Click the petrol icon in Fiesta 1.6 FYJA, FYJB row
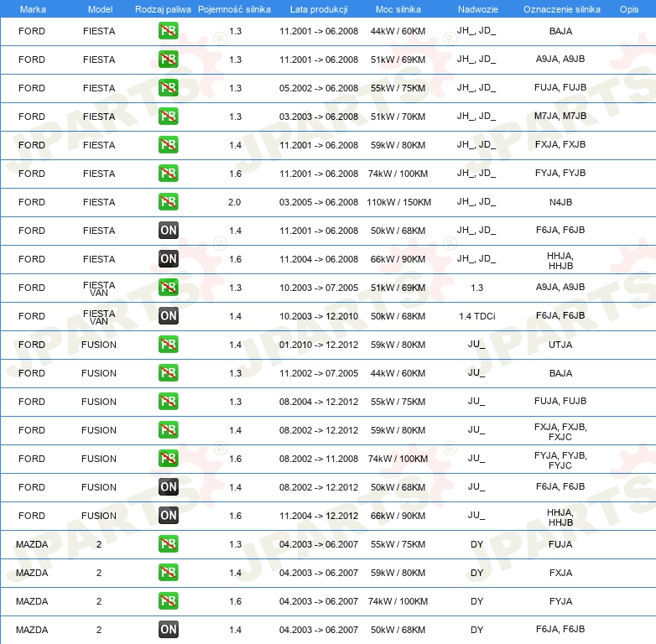The height and width of the screenshot is (644, 656). [x=168, y=173]
